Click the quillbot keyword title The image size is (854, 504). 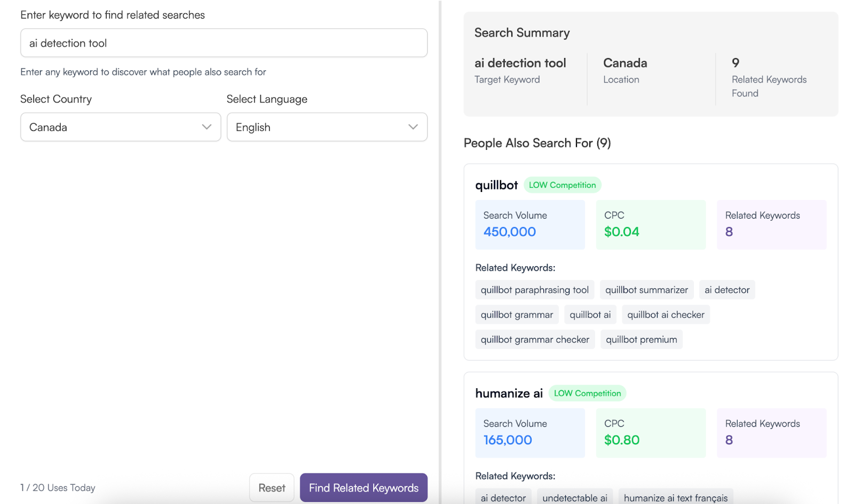(496, 185)
